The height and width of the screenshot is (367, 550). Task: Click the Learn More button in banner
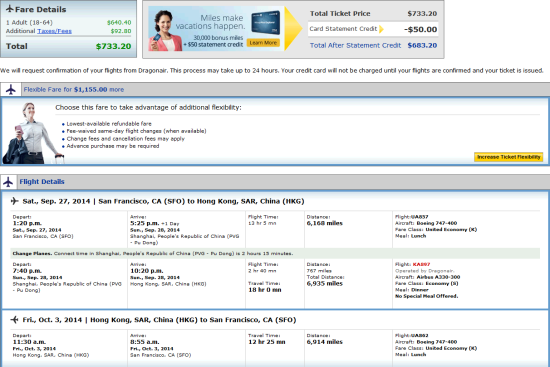tap(263, 43)
